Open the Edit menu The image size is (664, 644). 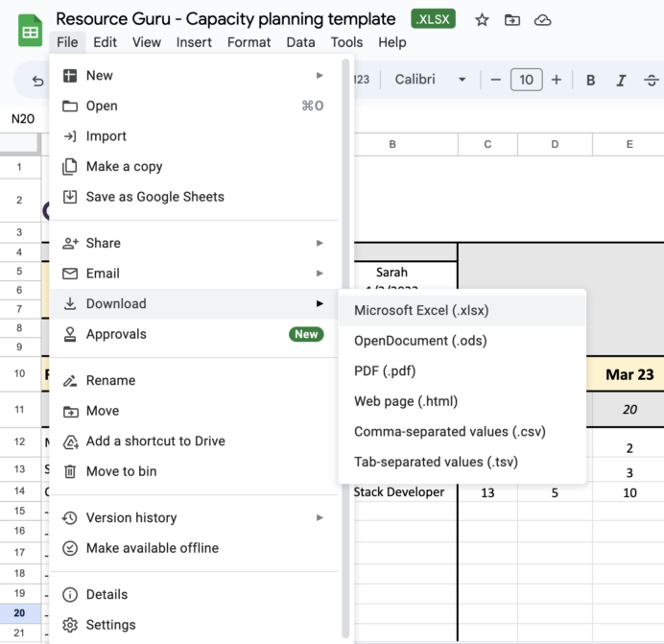(x=105, y=42)
